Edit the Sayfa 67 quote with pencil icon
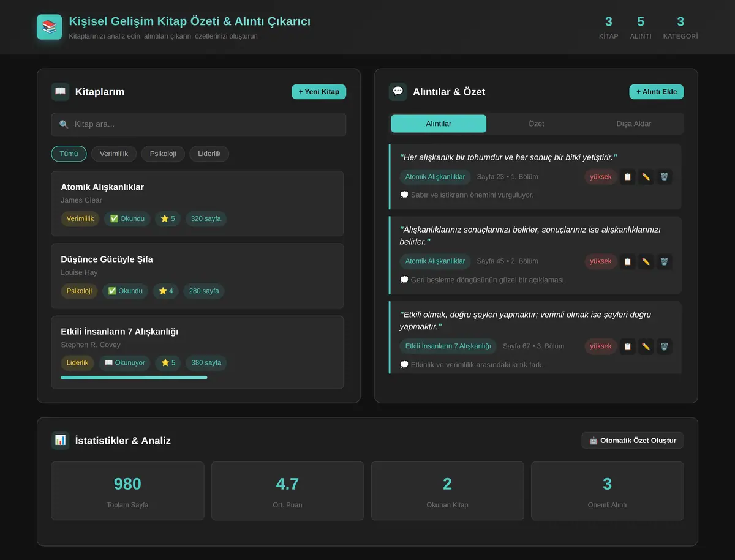The height and width of the screenshot is (560, 735). [646, 346]
